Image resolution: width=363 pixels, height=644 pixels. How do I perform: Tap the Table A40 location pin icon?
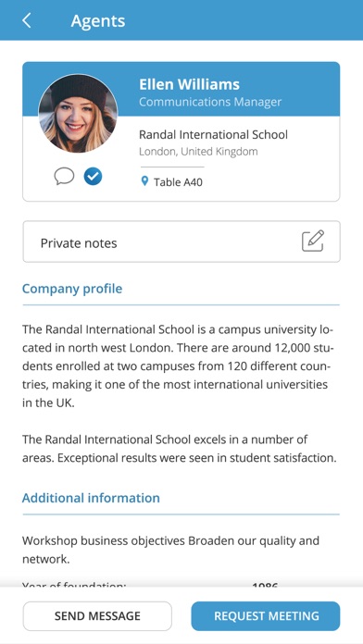[x=144, y=181]
